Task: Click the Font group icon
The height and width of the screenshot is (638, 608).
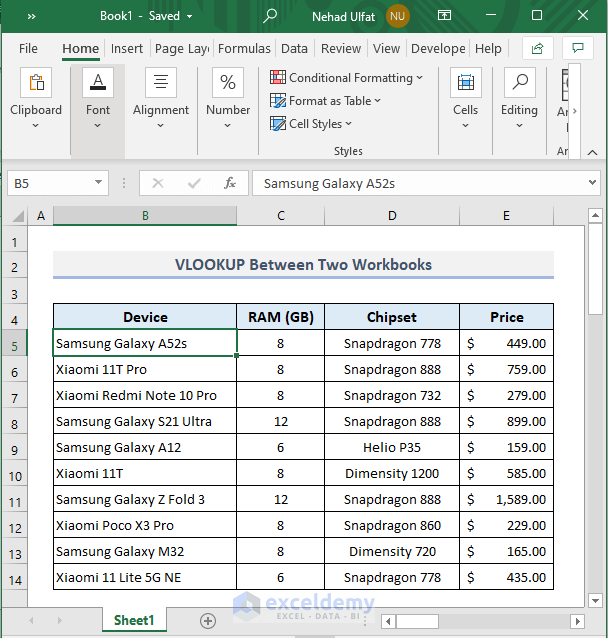Action: (x=97, y=83)
